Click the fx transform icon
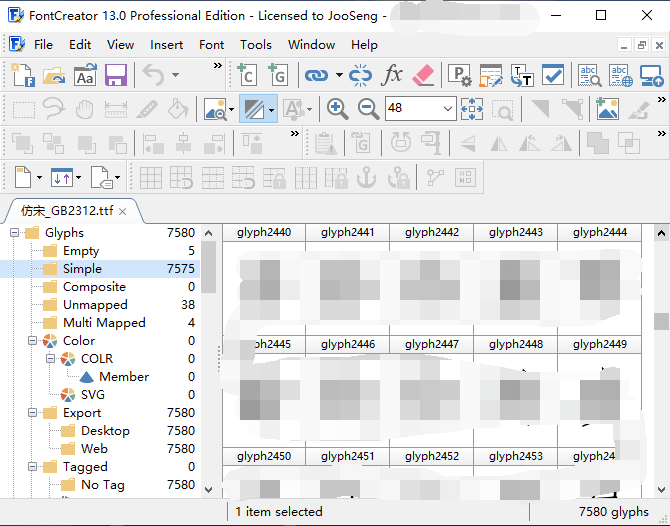Screen dimensions: 670x526 coord(393,75)
